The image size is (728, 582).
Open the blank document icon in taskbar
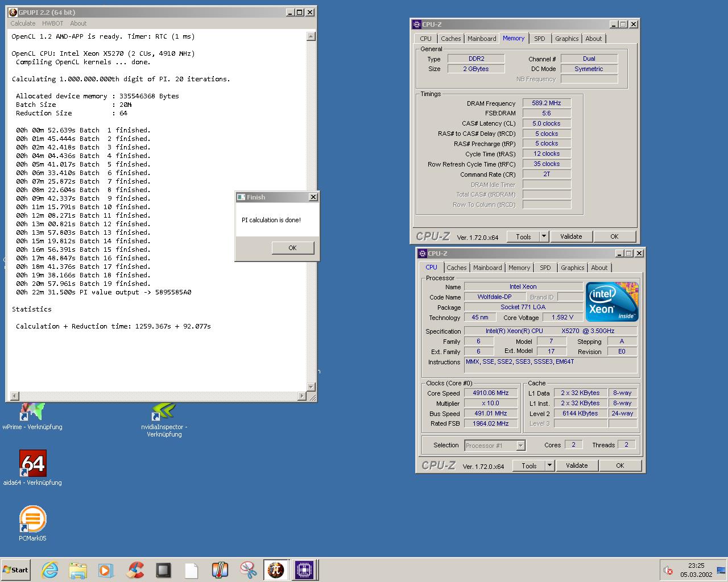(192, 570)
